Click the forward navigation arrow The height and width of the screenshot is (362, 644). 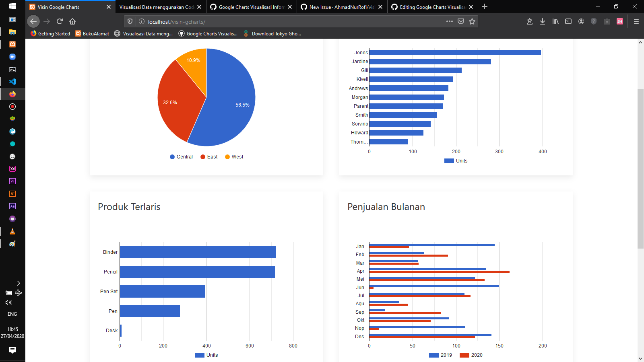[x=47, y=21]
